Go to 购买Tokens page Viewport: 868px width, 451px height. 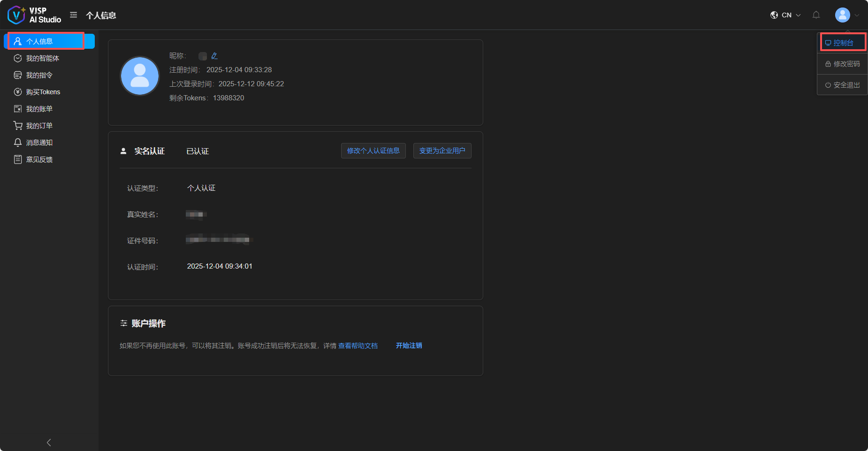click(x=43, y=92)
